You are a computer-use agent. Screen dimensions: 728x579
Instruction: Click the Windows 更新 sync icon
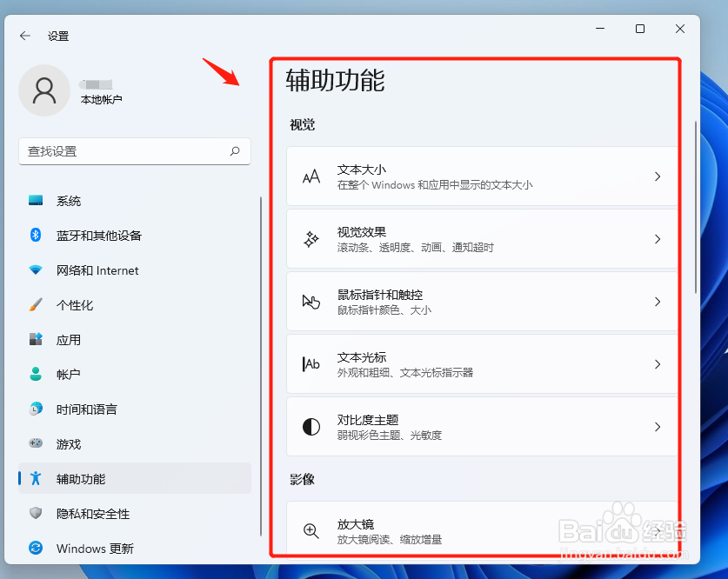(x=36, y=548)
